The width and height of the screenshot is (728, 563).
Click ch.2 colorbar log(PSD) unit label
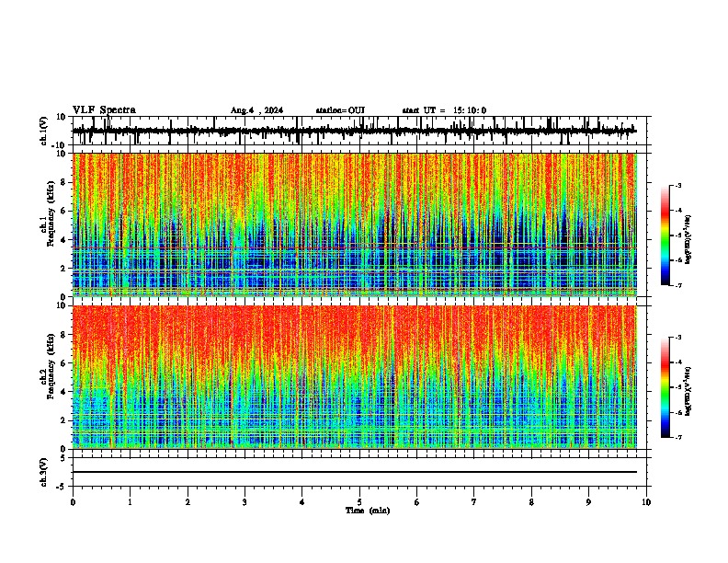coord(688,391)
